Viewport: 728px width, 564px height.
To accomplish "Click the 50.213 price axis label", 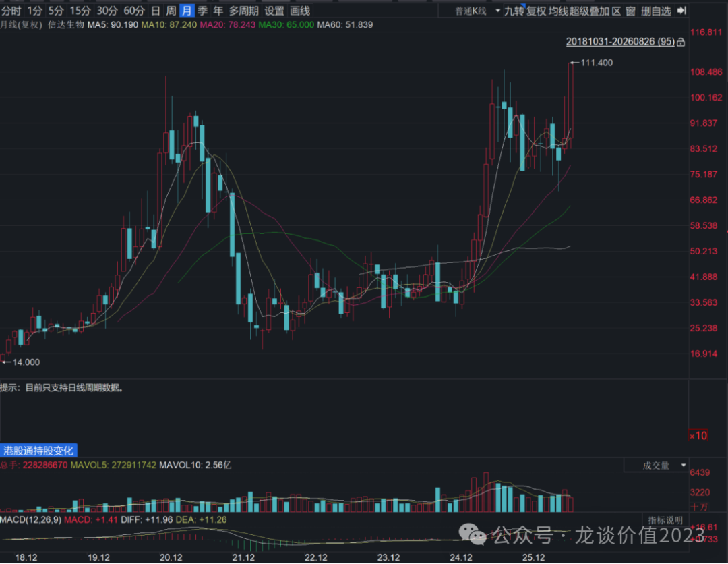I will pos(703,252).
